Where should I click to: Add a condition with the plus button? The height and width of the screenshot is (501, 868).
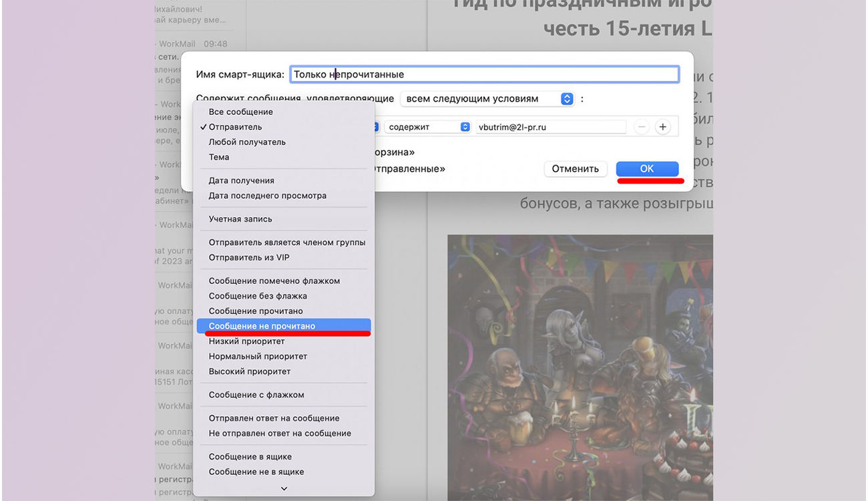[x=662, y=127]
